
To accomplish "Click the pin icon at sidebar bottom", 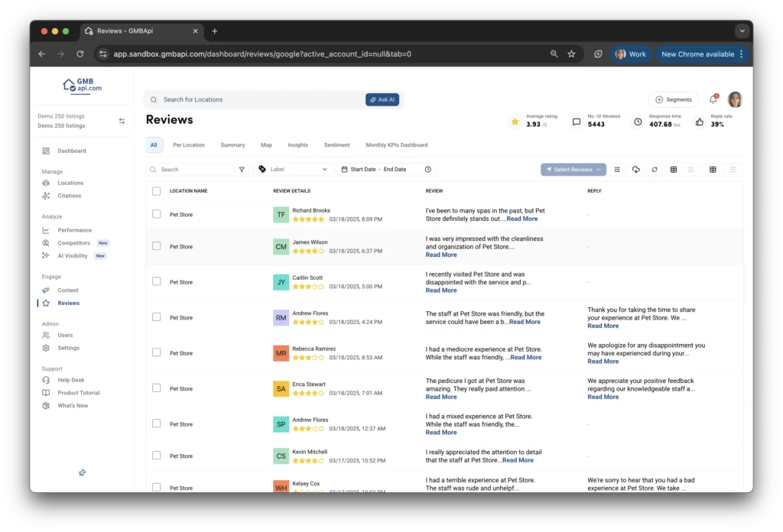I will tap(82, 473).
